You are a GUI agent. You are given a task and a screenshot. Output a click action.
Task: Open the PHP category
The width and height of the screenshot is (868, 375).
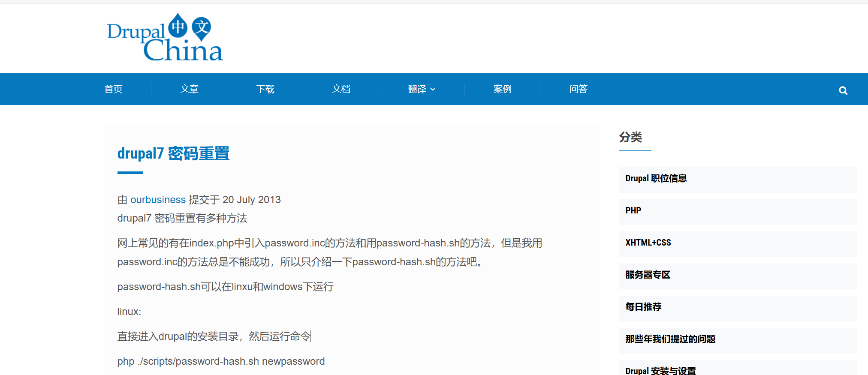coord(738,212)
